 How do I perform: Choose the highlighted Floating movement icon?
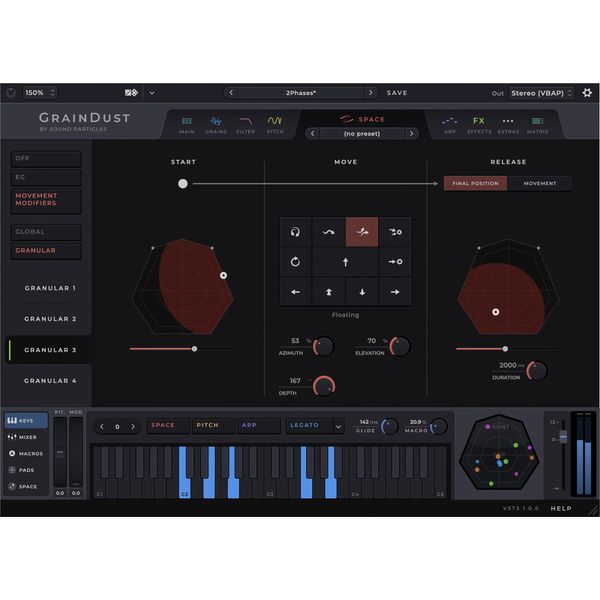[x=362, y=232]
